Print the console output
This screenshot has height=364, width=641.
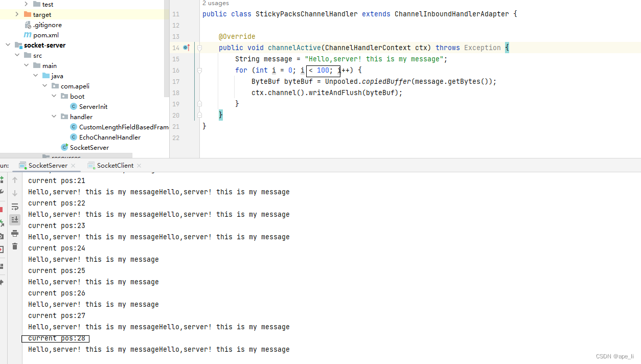(x=14, y=233)
